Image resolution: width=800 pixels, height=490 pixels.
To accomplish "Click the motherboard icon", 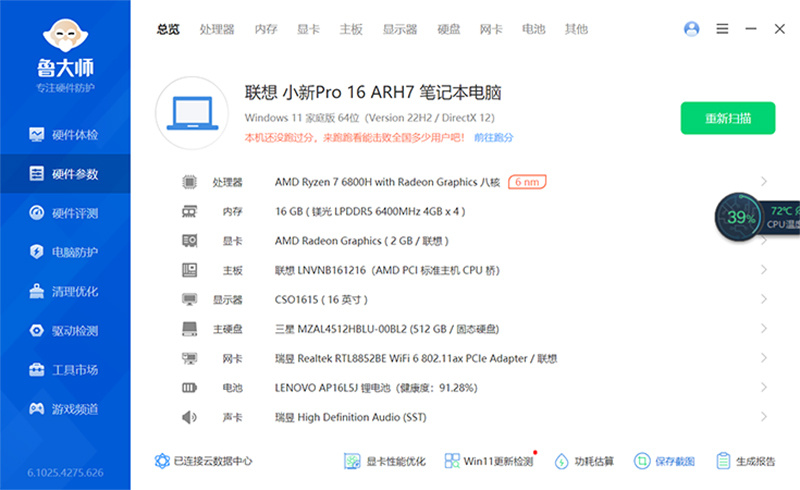I will point(189,270).
